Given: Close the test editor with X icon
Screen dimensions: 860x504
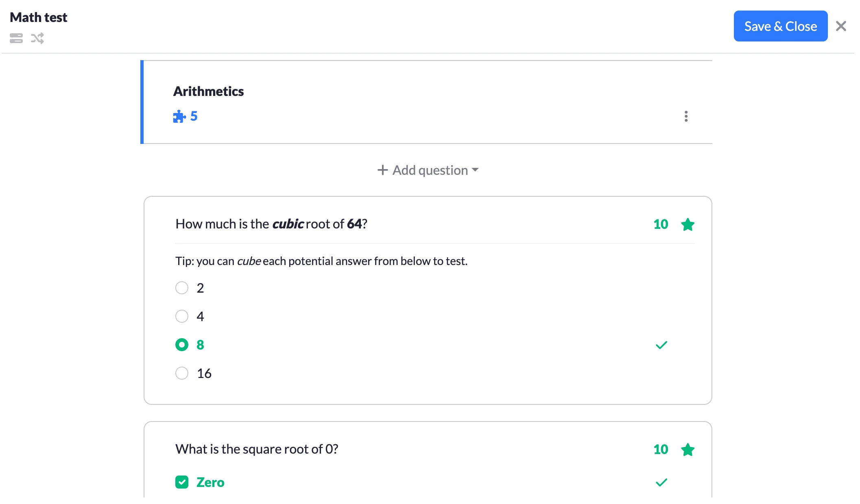Looking at the screenshot, I should pyautogui.click(x=841, y=26).
